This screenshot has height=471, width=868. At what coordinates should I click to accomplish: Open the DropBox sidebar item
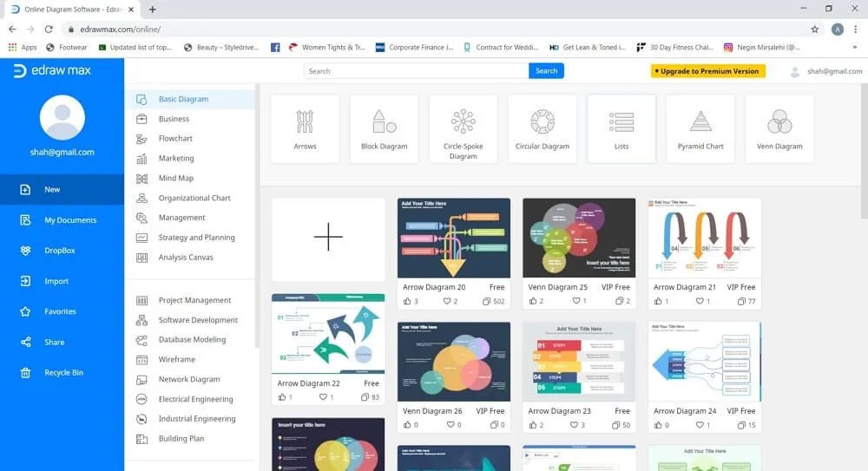pos(59,251)
